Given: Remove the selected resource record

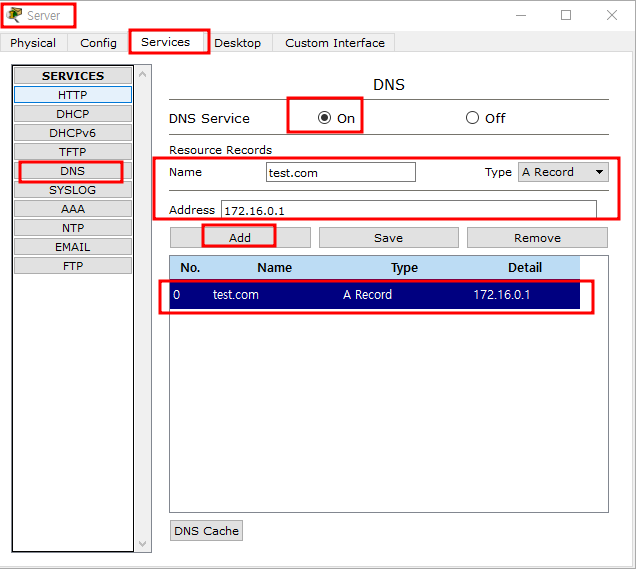Looking at the screenshot, I should [537, 238].
